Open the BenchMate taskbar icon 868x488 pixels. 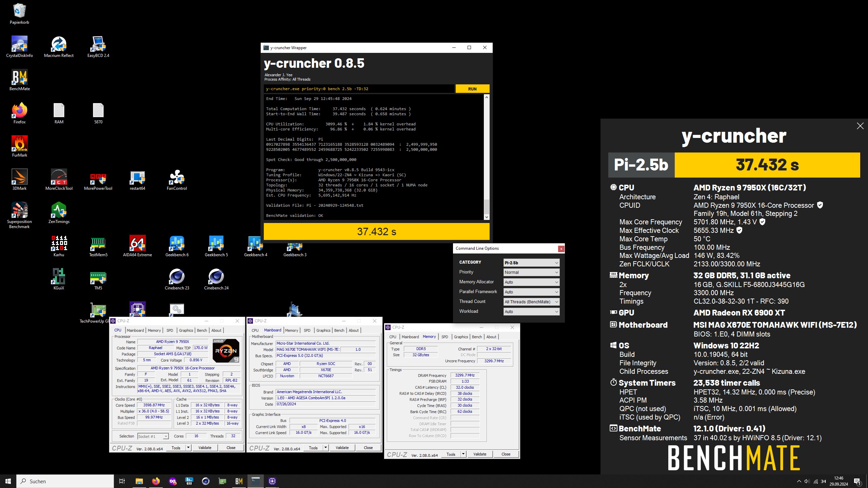(239, 481)
